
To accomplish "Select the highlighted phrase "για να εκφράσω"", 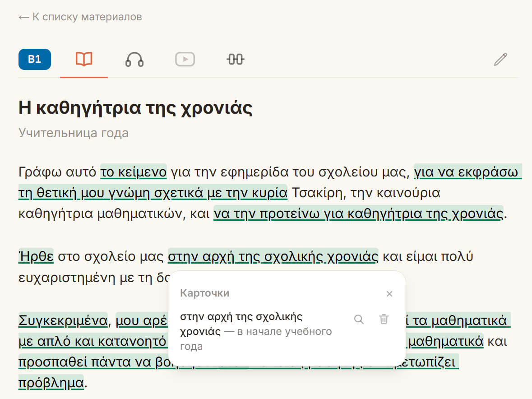I will click(x=467, y=172).
